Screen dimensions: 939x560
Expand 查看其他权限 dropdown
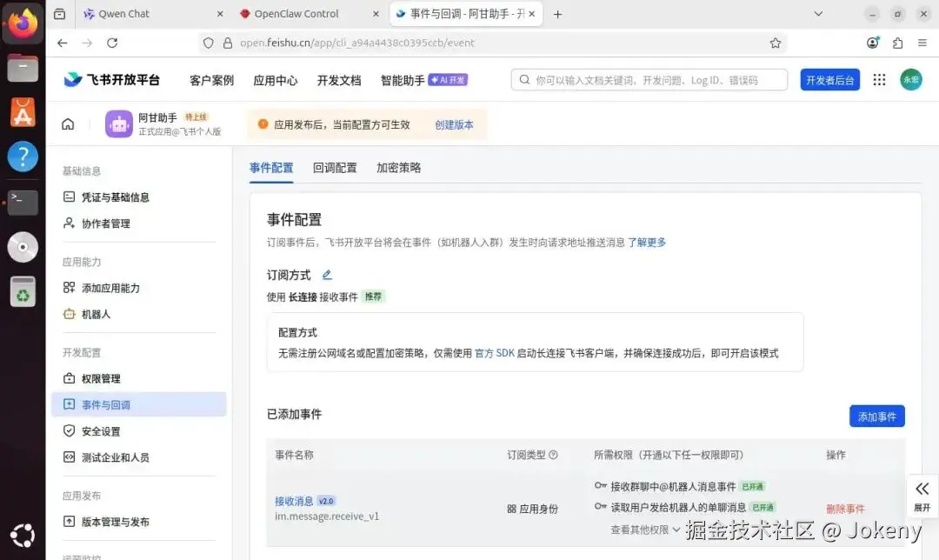click(645, 530)
